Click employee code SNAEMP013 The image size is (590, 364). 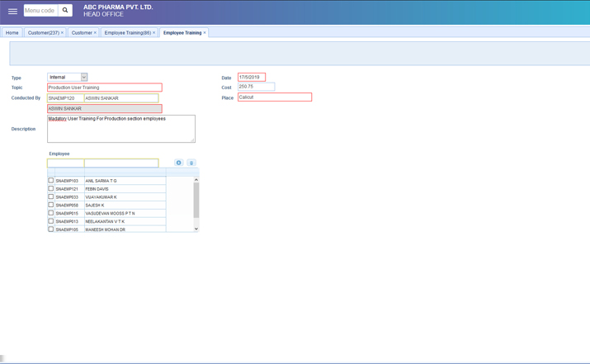tap(67, 222)
